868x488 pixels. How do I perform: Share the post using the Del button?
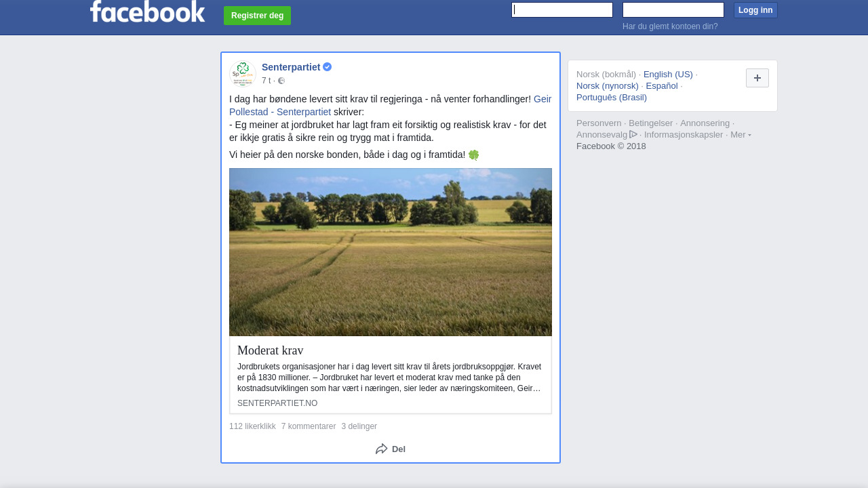(x=391, y=449)
